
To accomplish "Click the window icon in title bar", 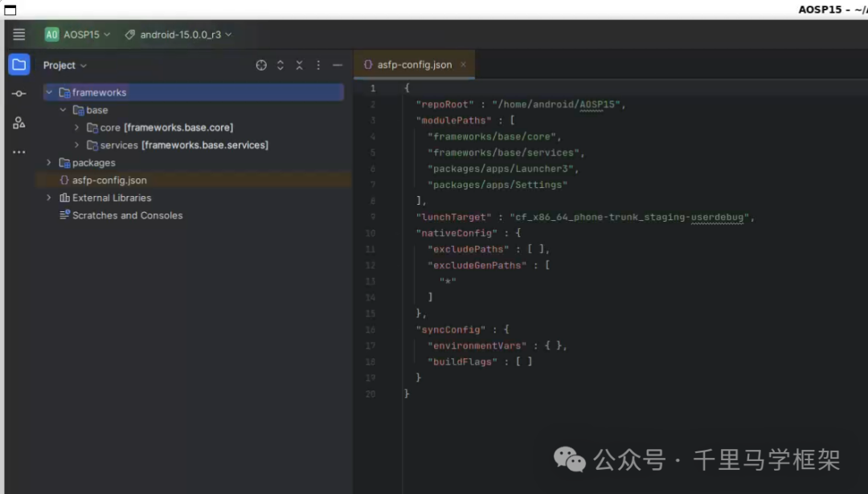I will tap(10, 10).
